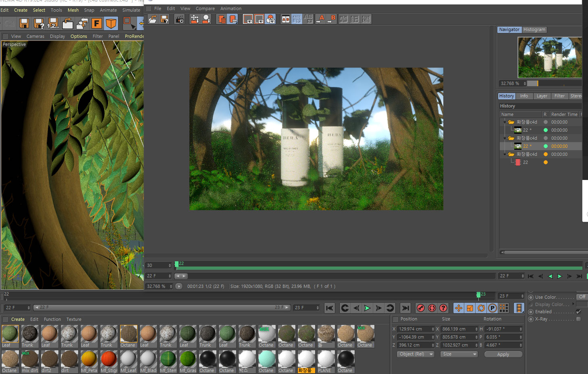588x374 pixels.
Task: Open the Object (Rel) dropdown
Action: [416, 354]
